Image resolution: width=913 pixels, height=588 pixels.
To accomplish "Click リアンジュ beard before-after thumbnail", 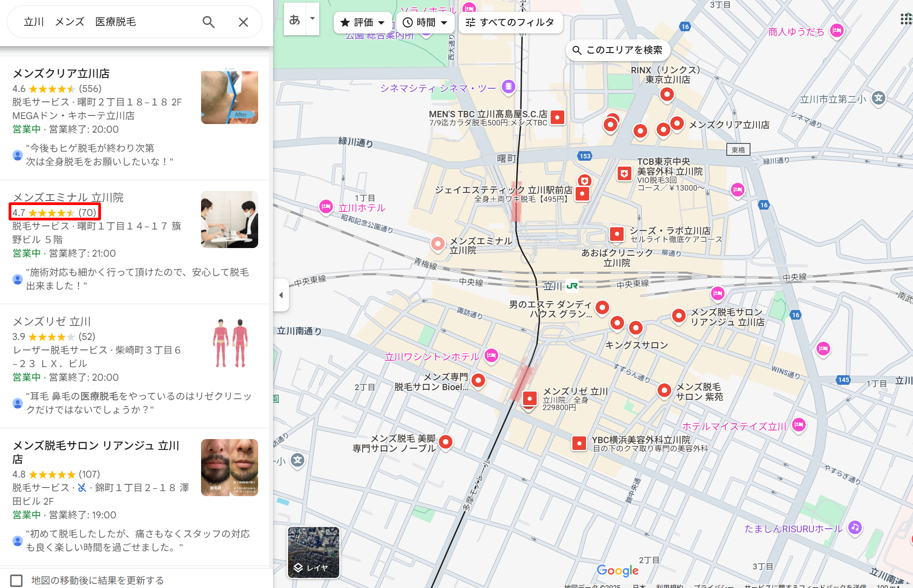I will (230, 468).
